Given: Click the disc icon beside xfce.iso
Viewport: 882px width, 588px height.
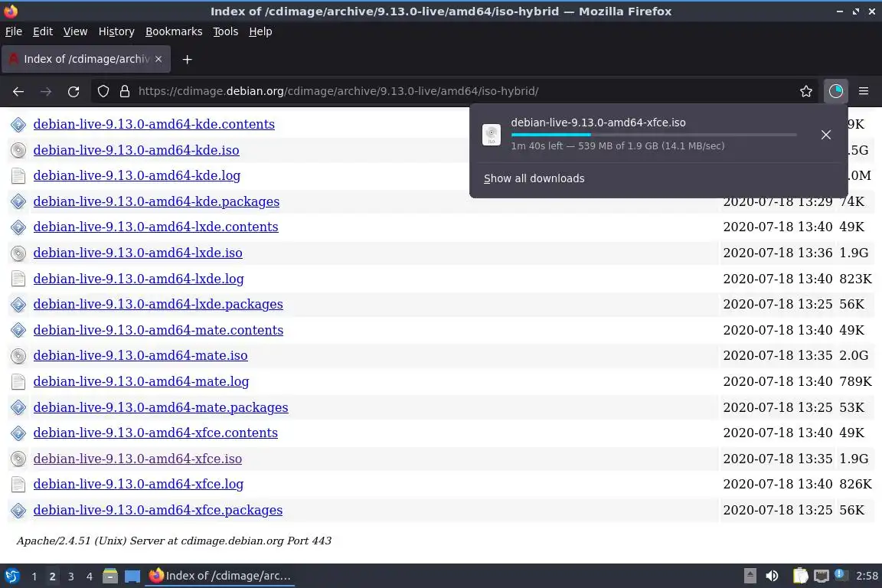Looking at the screenshot, I should click(x=18, y=459).
